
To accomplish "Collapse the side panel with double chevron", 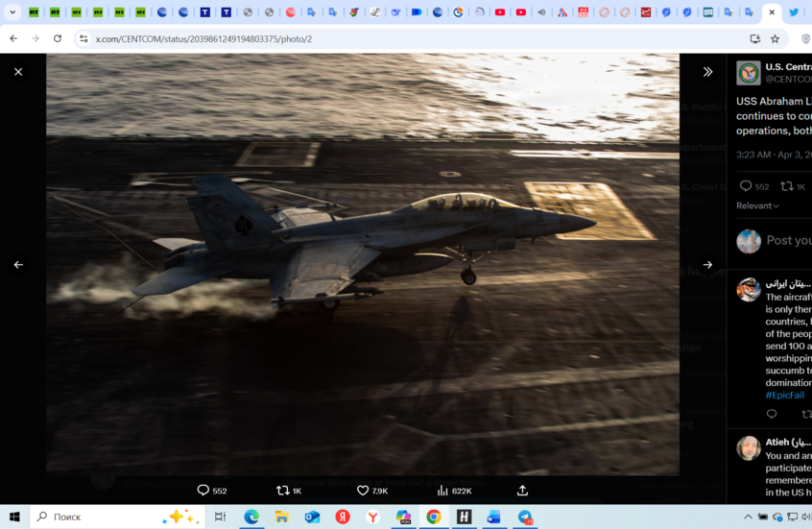I will click(x=707, y=72).
